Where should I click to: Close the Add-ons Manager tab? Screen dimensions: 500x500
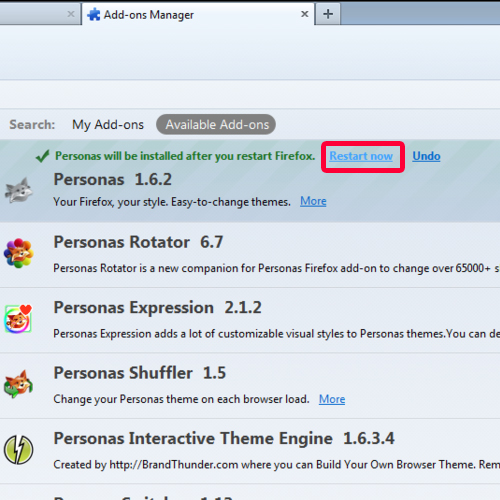[305, 14]
